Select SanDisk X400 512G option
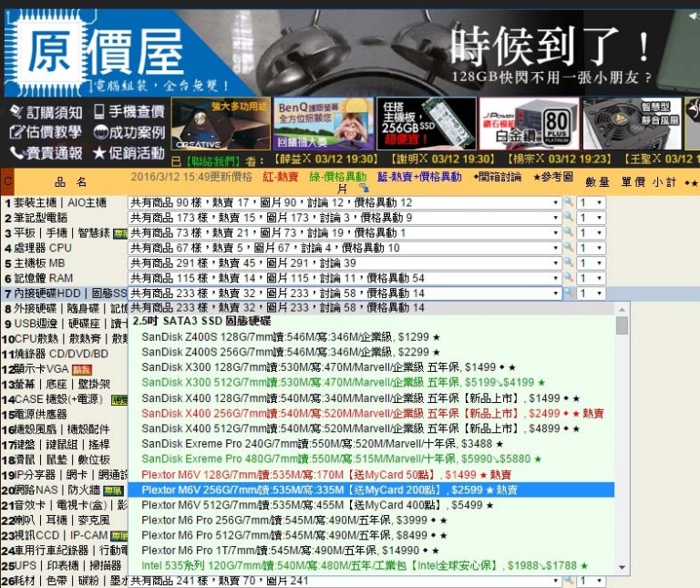Image resolution: width=700 pixels, height=588 pixels. 372,428
